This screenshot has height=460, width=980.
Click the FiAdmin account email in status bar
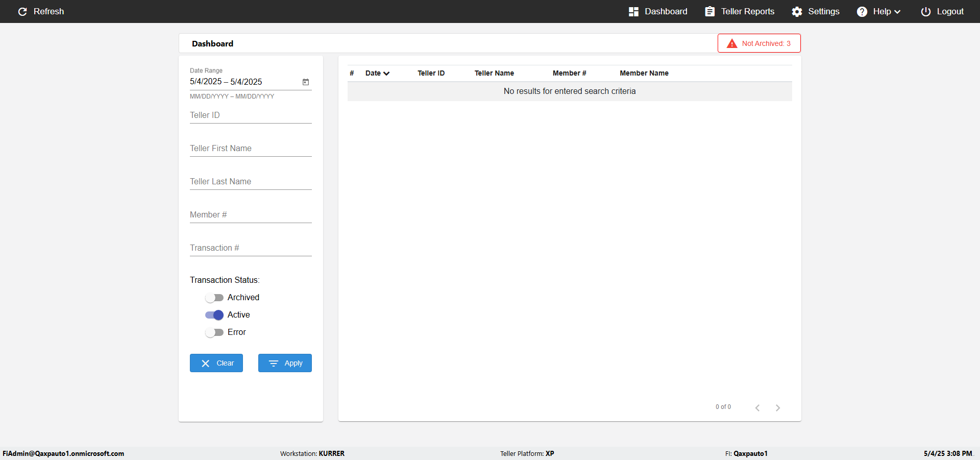(63, 453)
